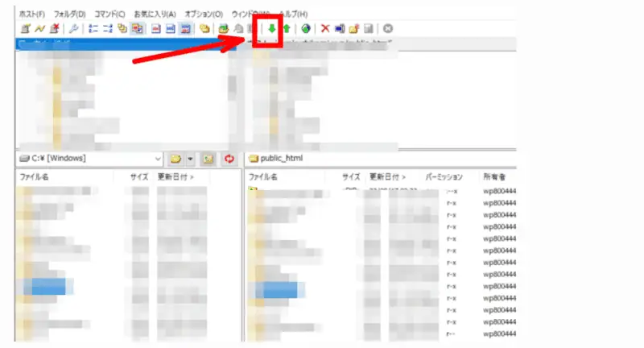Click the green folder icon left of download
644x348 pixels.
coord(224,29)
